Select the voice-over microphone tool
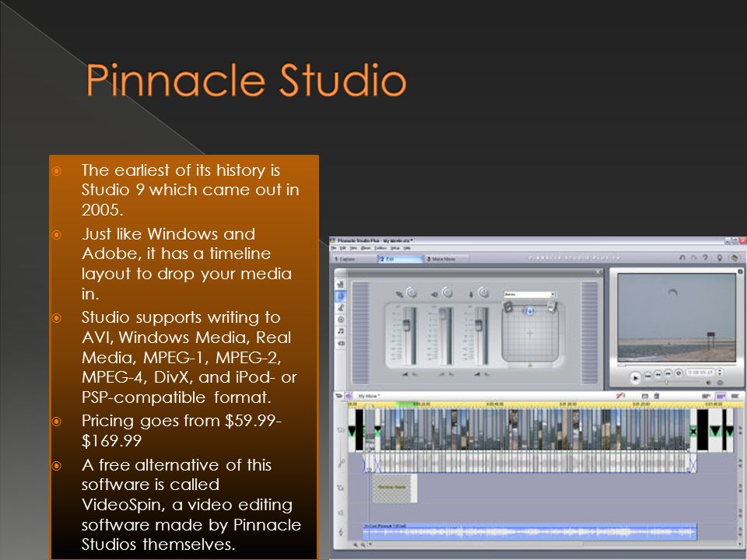The height and width of the screenshot is (560, 747). tap(341, 308)
